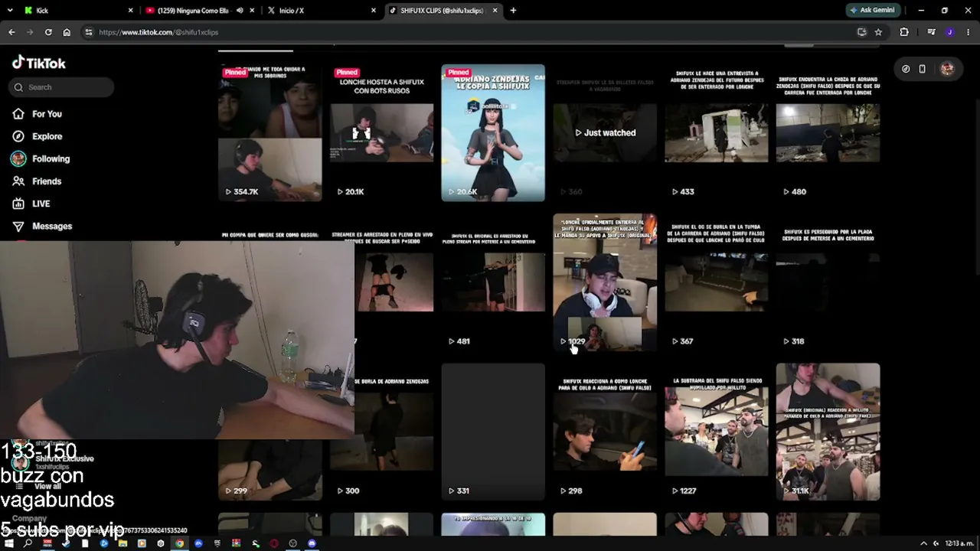The image size is (980, 551).
Task: Click the TikTok search field
Action: click(62, 87)
